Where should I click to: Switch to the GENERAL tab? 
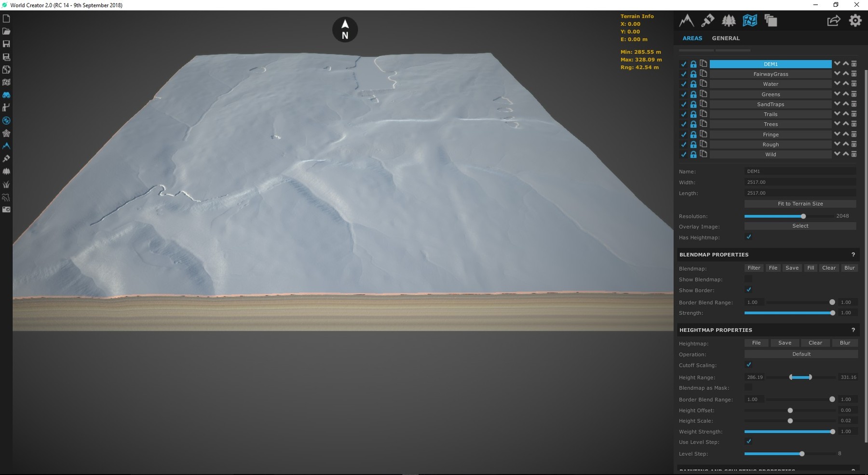click(726, 38)
